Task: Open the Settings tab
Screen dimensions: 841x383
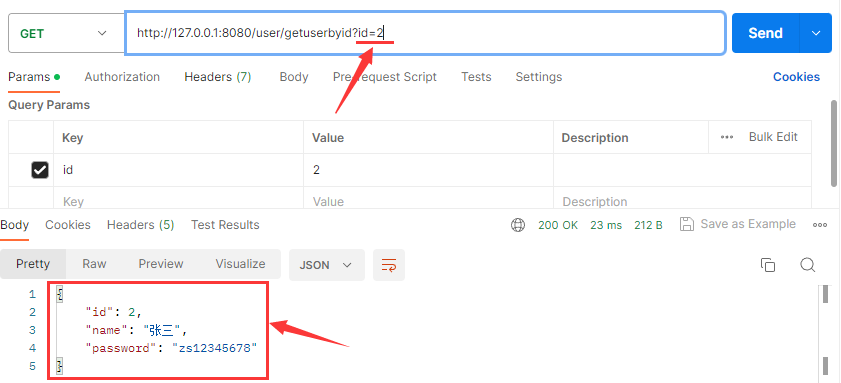Action: click(x=538, y=77)
